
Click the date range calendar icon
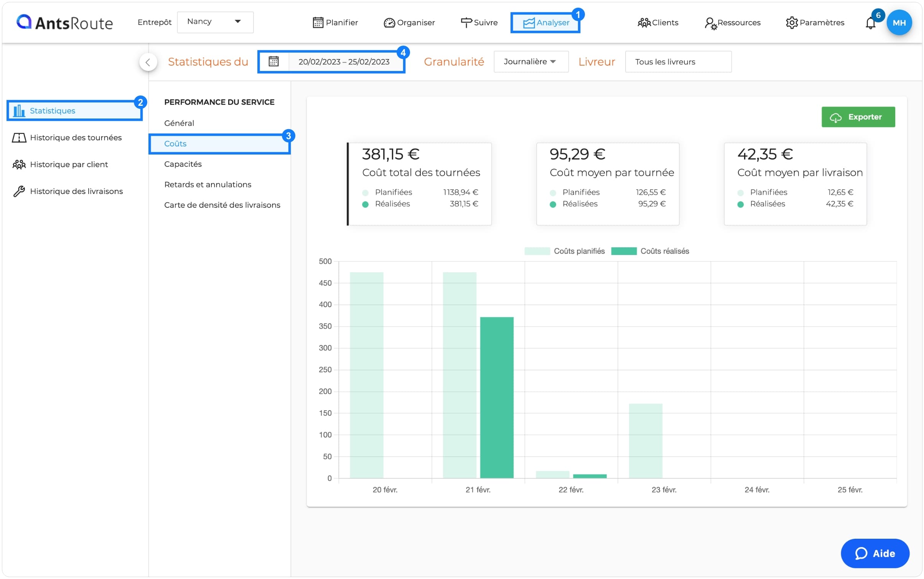[x=273, y=61]
